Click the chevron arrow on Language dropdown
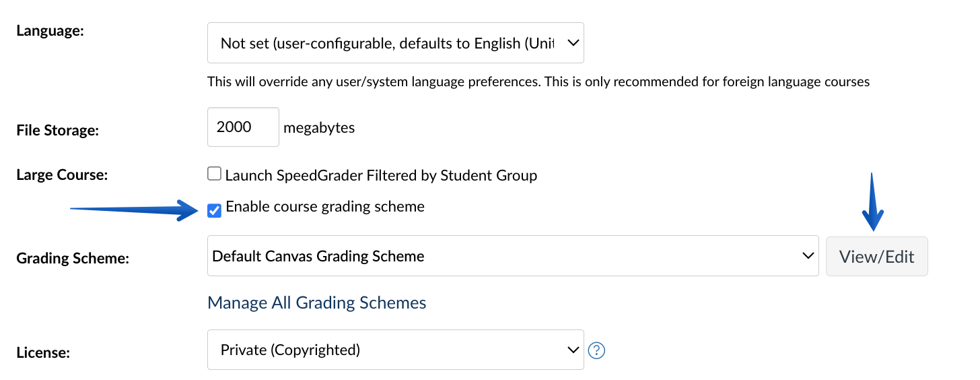Viewport: 980px width, 380px height. click(573, 42)
